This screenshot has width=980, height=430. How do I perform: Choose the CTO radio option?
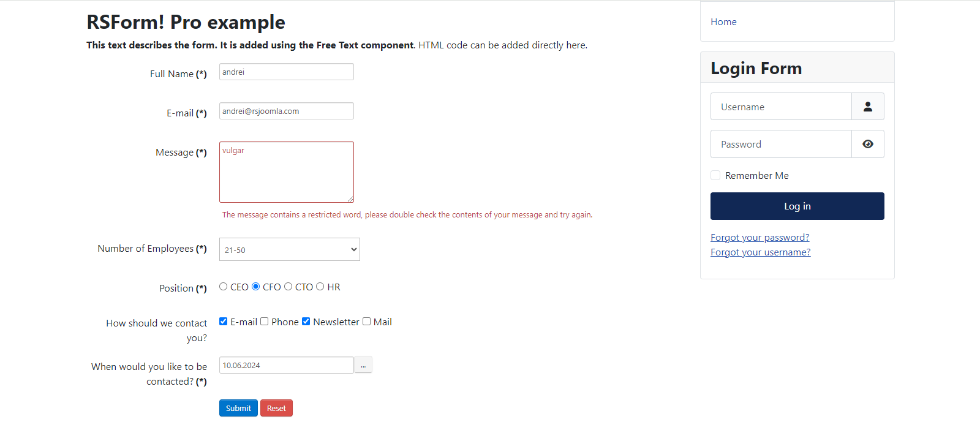click(x=288, y=287)
